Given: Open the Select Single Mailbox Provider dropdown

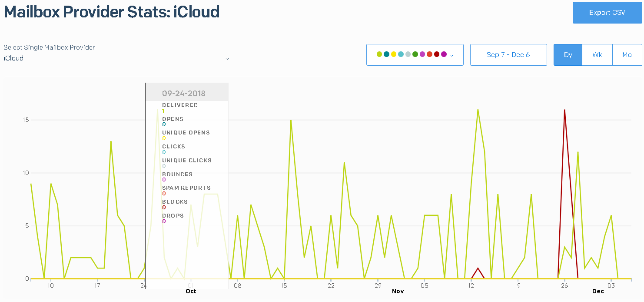Looking at the screenshot, I should 117,58.
